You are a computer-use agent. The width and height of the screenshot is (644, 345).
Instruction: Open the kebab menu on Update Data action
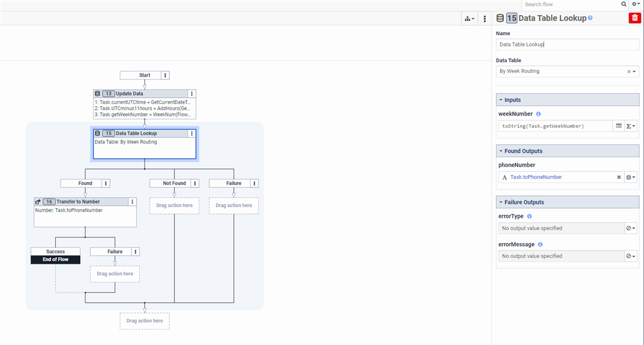point(192,93)
